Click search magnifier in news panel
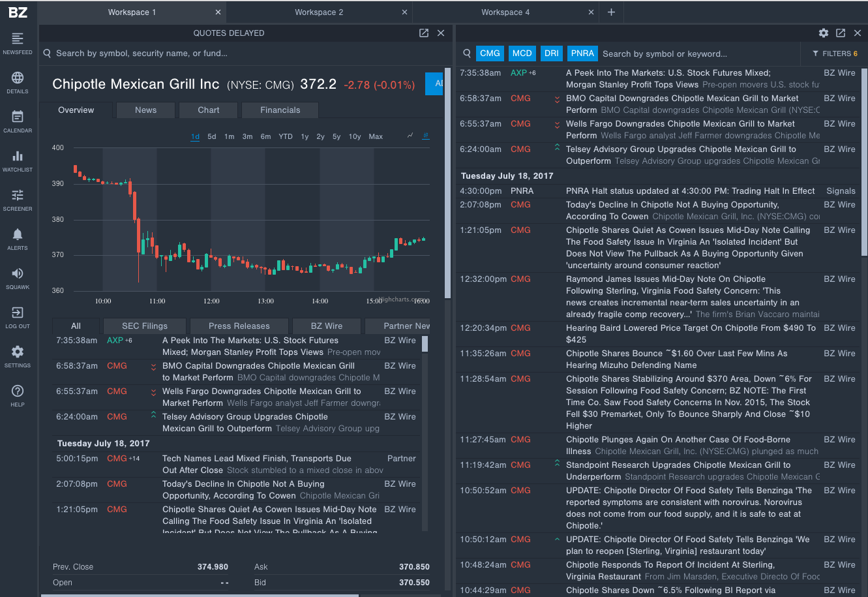This screenshot has width=868, height=597. coord(467,54)
